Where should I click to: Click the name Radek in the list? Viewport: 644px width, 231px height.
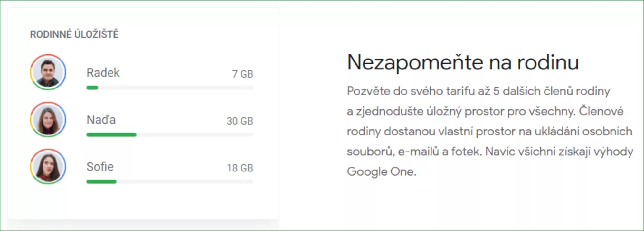tap(103, 73)
